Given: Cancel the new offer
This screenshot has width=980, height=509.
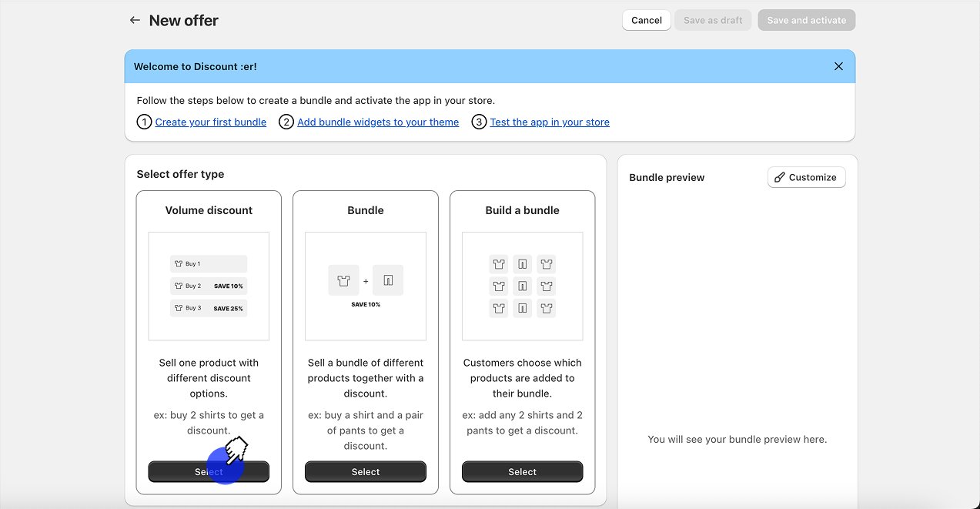Looking at the screenshot, I should click(x=646, y=20).
